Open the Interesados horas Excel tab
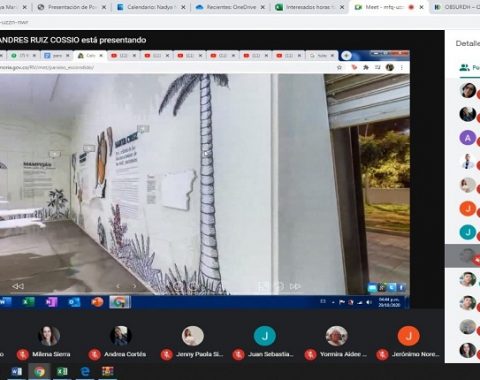 coord(310,7)
